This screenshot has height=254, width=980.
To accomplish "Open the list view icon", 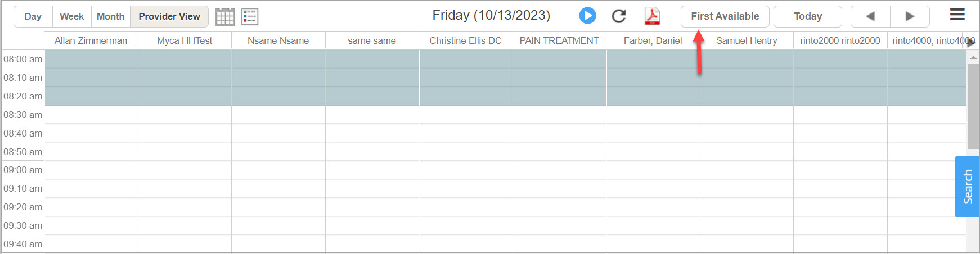I will [250, 17].
